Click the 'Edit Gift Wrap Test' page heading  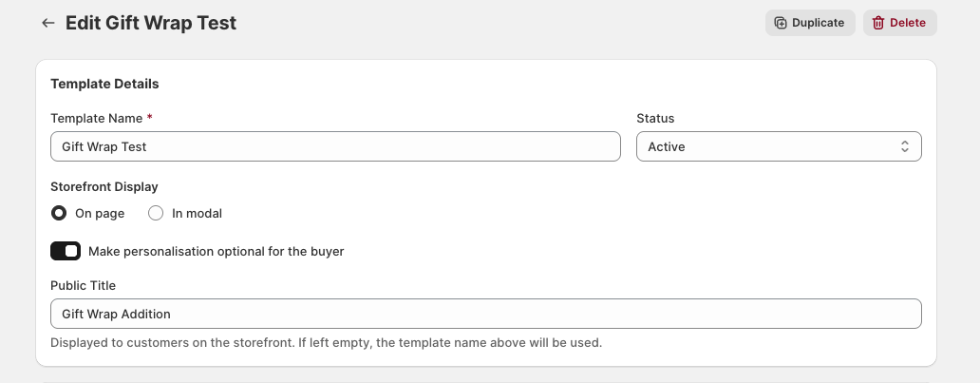tap(151, 23)
